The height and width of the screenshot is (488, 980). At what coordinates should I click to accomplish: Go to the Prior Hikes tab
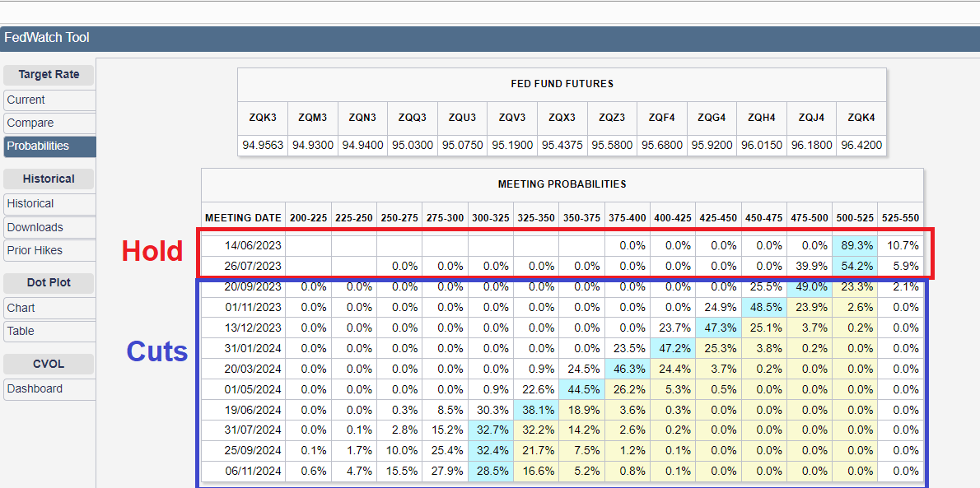[x=49, y=250]
